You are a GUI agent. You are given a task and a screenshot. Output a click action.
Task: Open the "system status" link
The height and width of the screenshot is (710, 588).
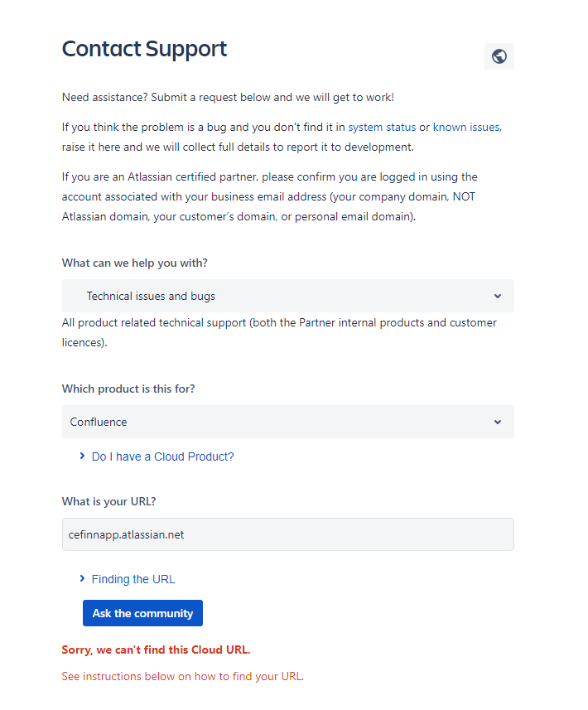[x=382, y=128]
